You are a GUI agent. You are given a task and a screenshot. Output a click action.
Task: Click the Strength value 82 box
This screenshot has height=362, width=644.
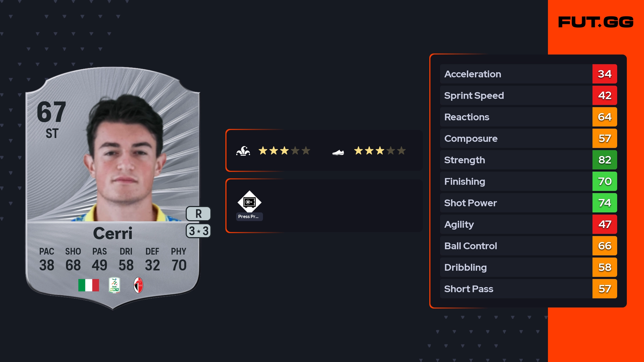point(605,160)
